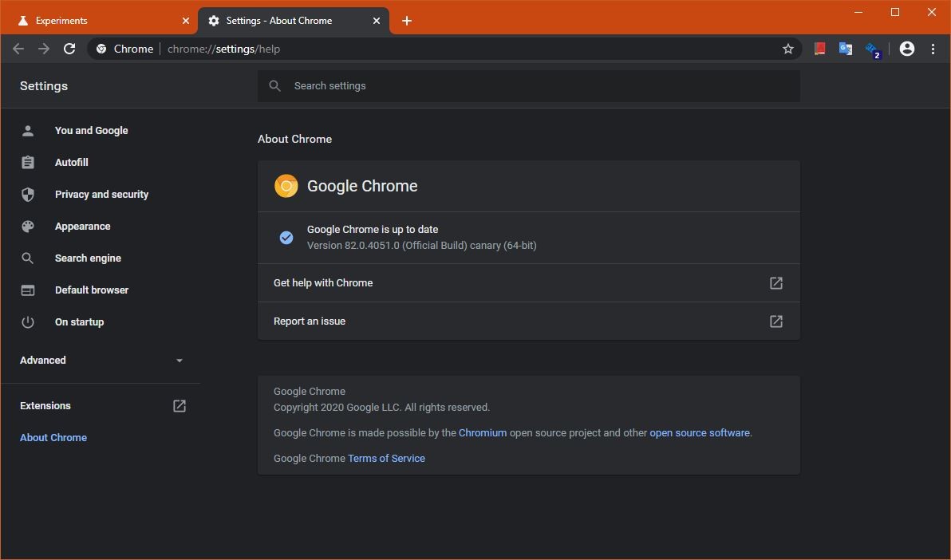
Task: Open Autofill settings
Action: tap(72, 163)
